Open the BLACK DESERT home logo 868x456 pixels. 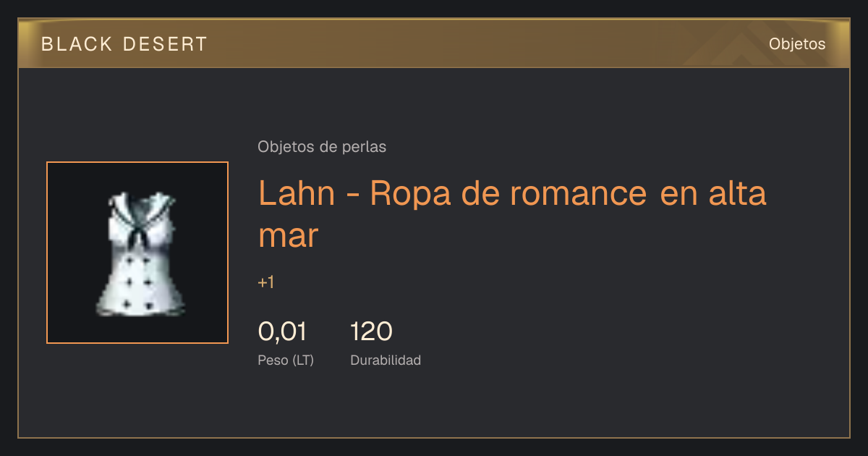click(124, 44)
